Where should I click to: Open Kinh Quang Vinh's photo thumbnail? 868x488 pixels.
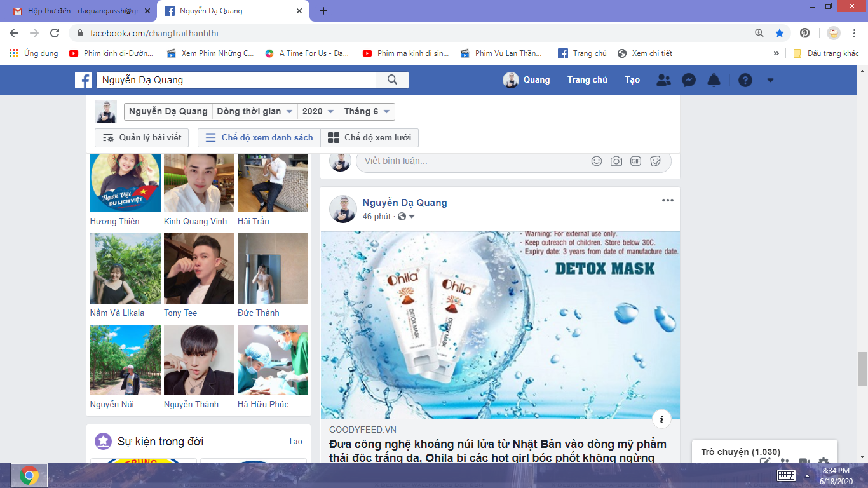[x=199, y=182]
